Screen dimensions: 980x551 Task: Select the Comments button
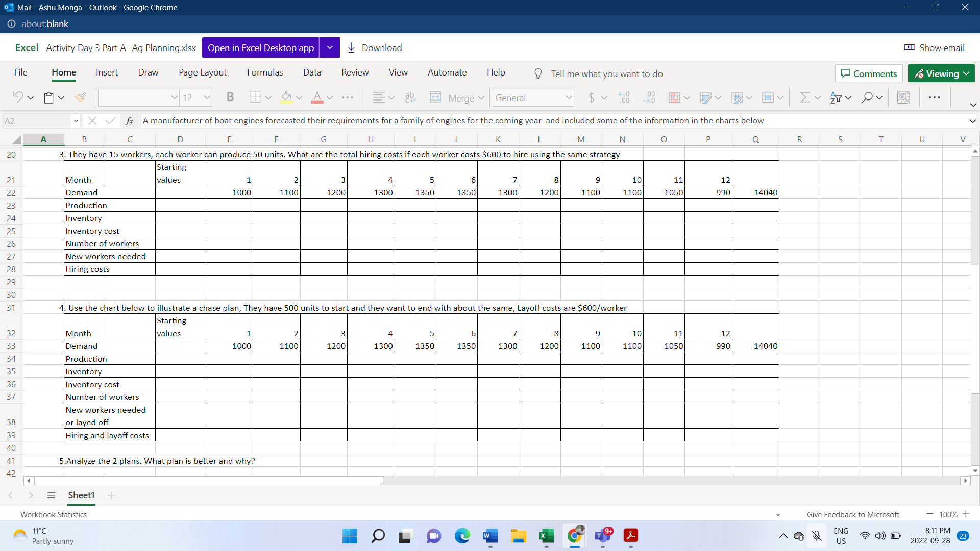[869, 73]
